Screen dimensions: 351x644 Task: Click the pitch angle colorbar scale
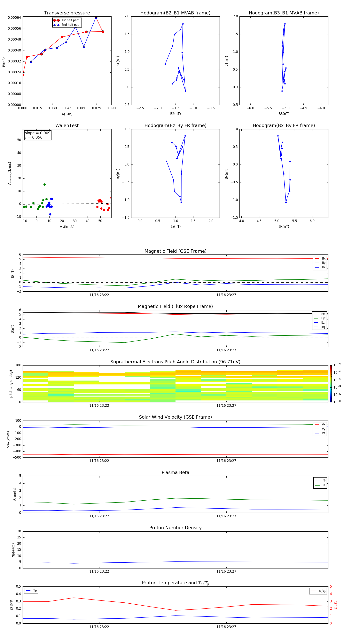[331, 384]
